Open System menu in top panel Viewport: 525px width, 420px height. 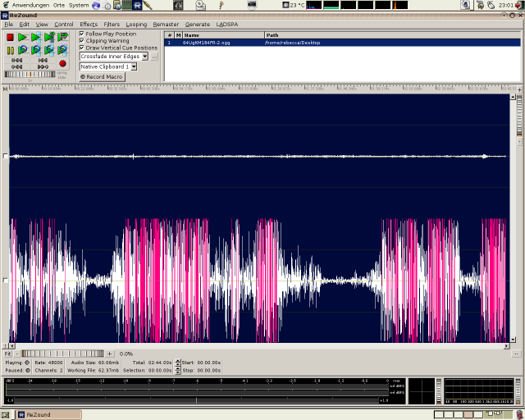(x=79, y=5)
